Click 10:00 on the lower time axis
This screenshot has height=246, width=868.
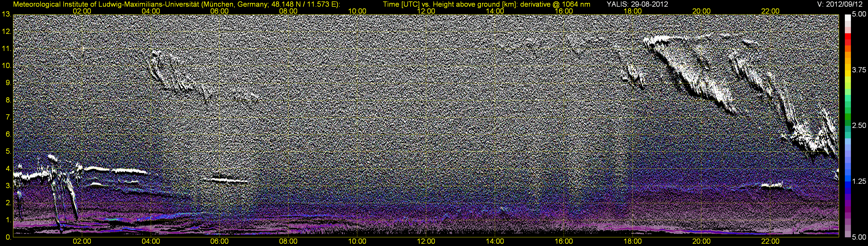tap(357, 241)
